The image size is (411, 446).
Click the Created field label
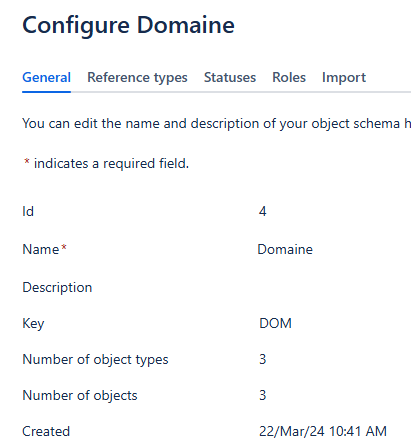point(46,431)
